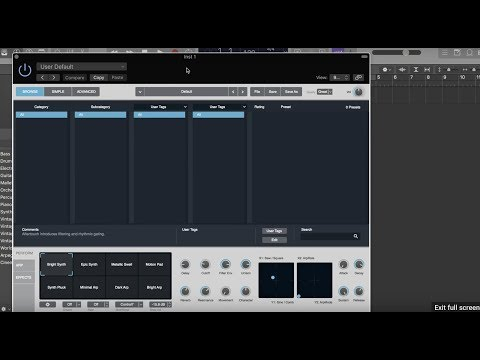Go to previous setting using left arrow under User Default
The image size is (480, 360).
(x=42, y=78)
